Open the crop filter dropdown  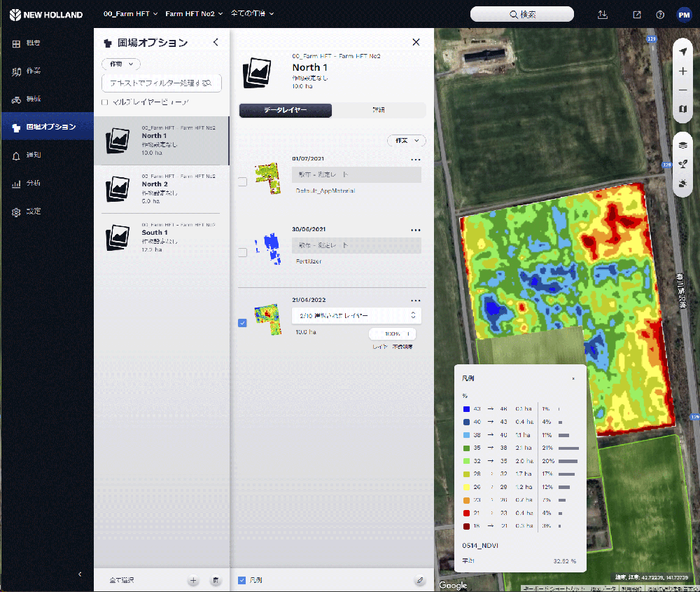pyautogui.click(x=121, y=64)
